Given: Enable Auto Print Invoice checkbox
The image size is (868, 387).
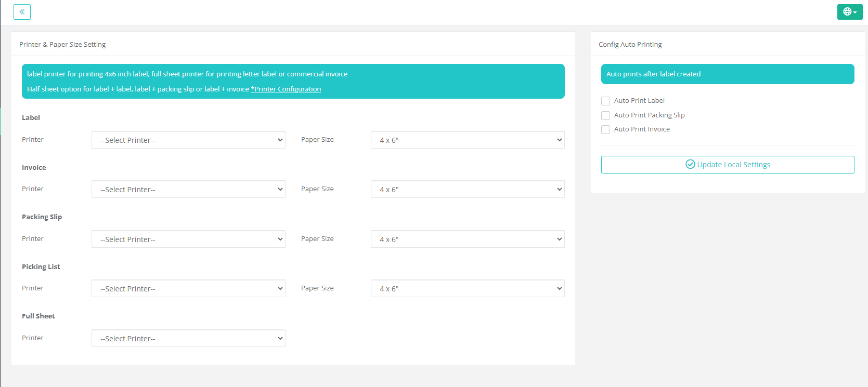Looking at the screenshot, I should pyautogui.click(x=605, y=129).
